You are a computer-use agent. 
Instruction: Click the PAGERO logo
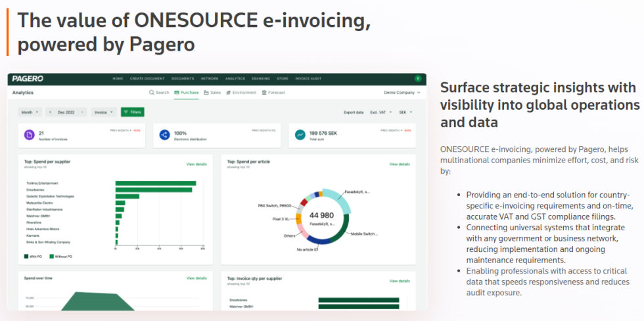(x=28, y=79)
